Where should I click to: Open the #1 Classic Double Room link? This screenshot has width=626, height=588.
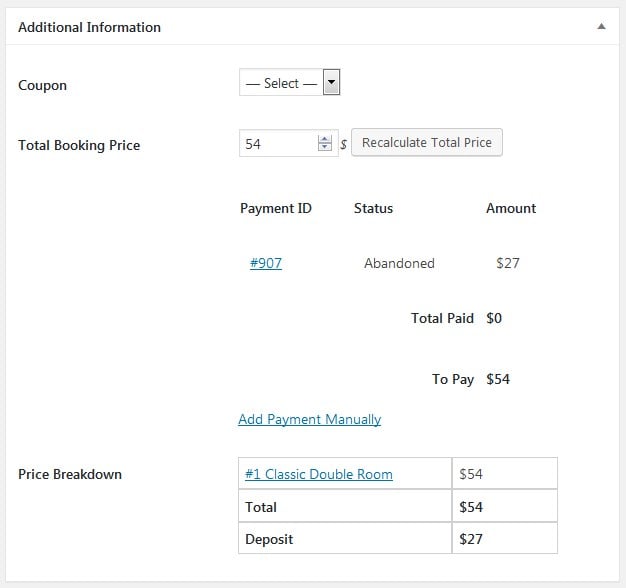[x=318, y=474]
